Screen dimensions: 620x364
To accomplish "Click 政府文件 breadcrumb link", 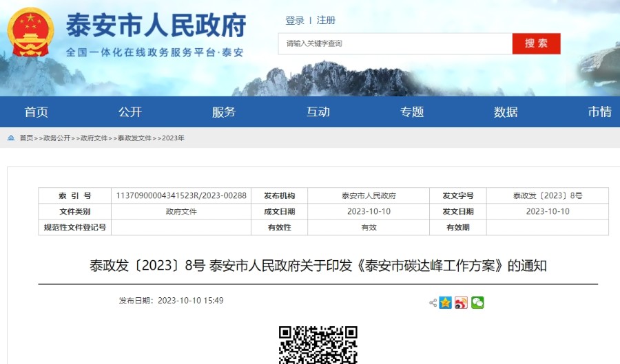I will pyautogui.click(x=94, y=138).
